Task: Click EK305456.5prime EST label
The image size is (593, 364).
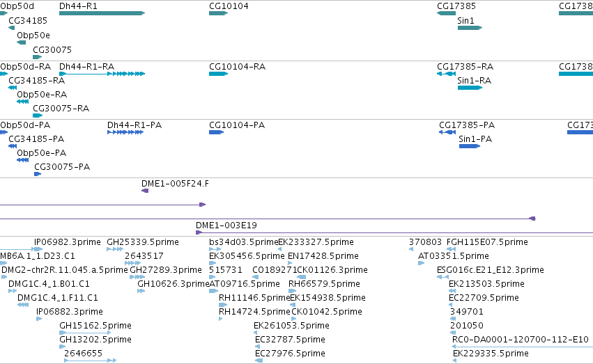Action: pos(247,256)
